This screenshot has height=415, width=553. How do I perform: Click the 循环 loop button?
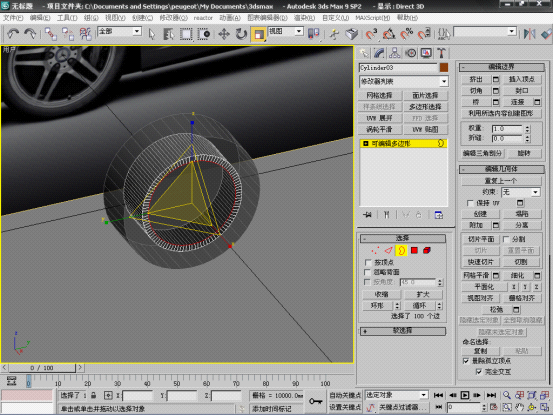pyautogui.click(x=419, y=305)
